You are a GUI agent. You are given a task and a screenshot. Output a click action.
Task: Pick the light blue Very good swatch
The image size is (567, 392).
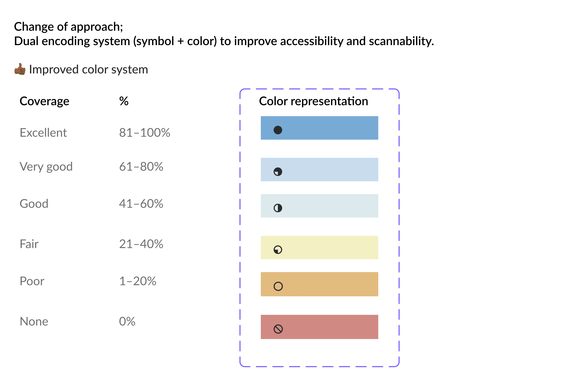click(319, 169)
